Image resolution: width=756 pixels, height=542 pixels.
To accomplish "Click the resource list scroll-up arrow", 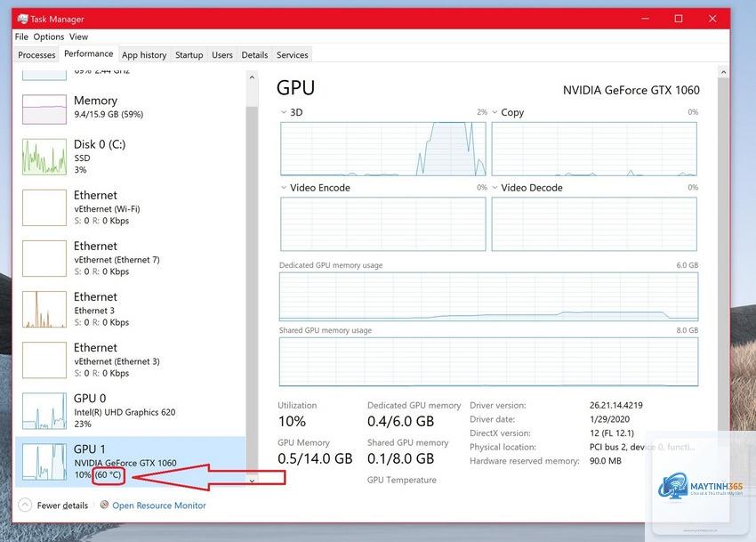I will (x=252, y=77).
